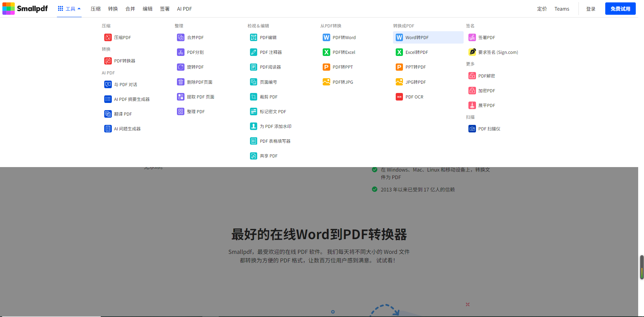The image size is (644, 317).
Task: Click the Smallpdf logo
Action: (x=25, y=9)
